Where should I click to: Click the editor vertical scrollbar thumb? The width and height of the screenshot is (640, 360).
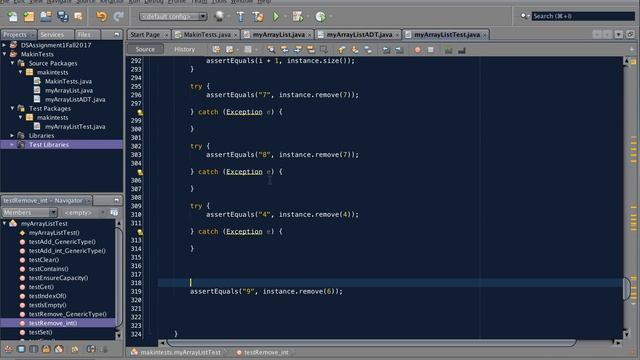pyautogui.click(x=627, y=289)
